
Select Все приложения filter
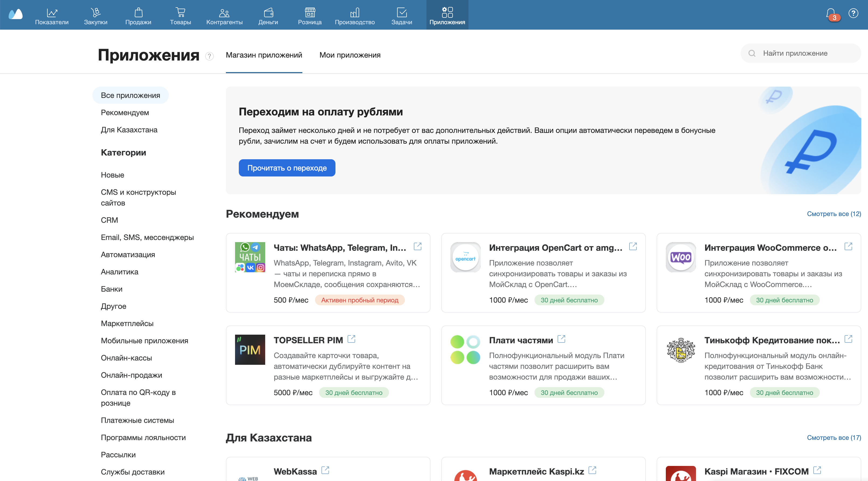130,95
